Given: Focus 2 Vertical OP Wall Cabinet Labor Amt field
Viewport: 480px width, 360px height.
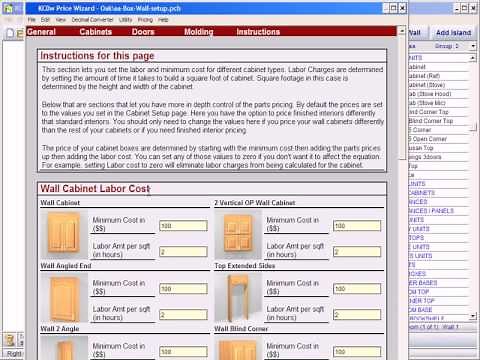Looking at the screenshot, I should (x=357, y=252).
